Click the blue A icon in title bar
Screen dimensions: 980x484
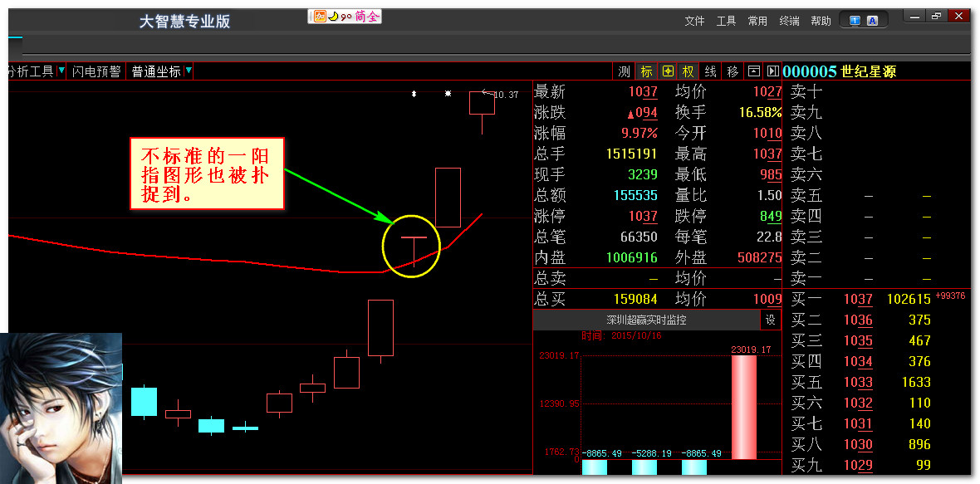[x=872, y=21]
